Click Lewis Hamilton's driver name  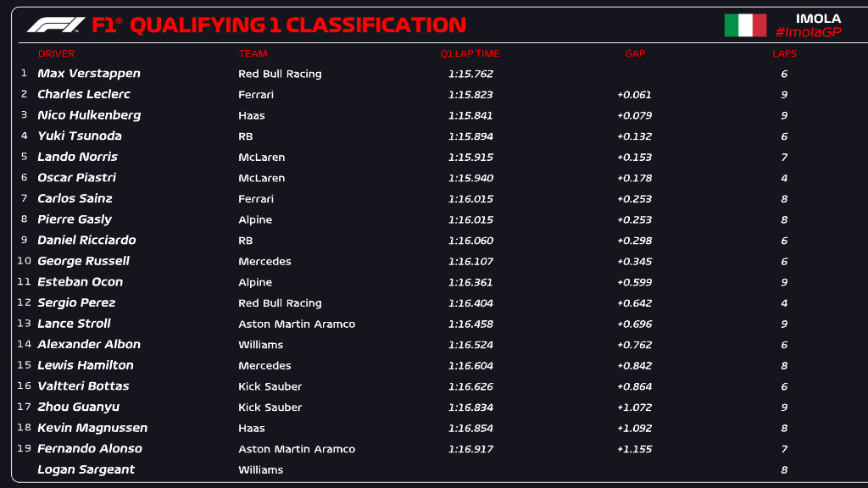click(x=86, y=365)
